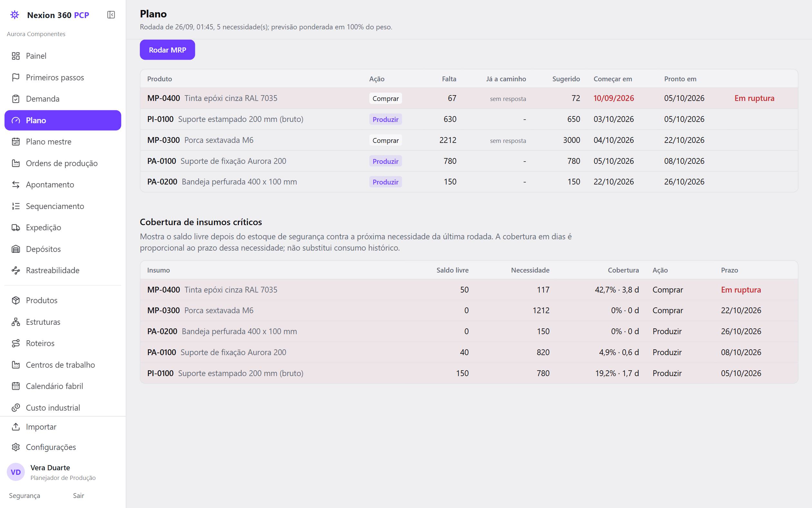Click the Necessidade value 1212
Image resolution: width=812 pixels, height=508 pixels.
[x=541, y=310]
